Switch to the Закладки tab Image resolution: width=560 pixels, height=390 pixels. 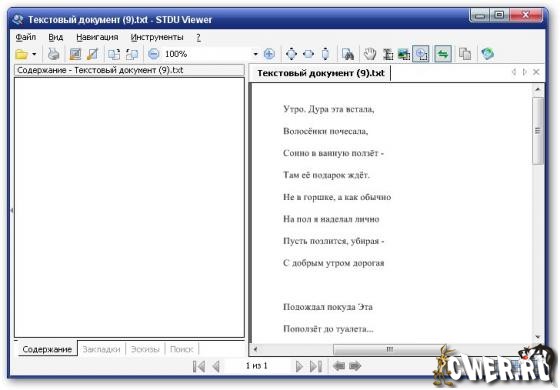pos(101,349)
